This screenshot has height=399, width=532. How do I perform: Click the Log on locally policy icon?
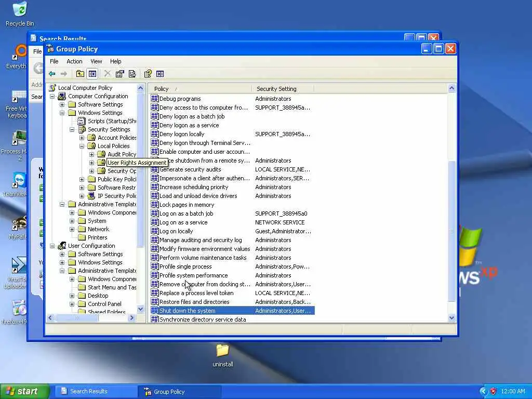click(x=155, y=231)
